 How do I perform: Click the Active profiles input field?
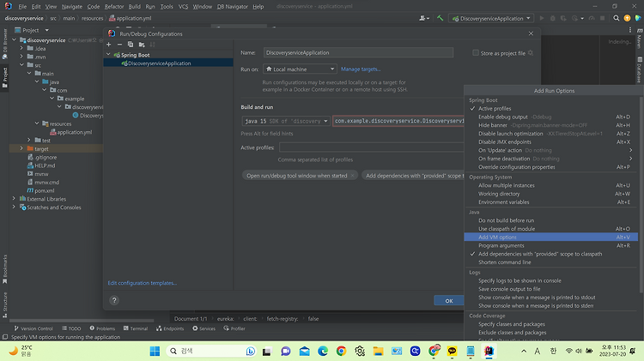coord(372,147)
